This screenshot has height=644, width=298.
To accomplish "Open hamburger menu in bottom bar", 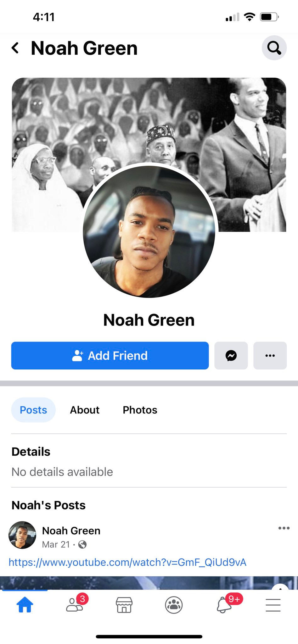I will pos(273,605).
